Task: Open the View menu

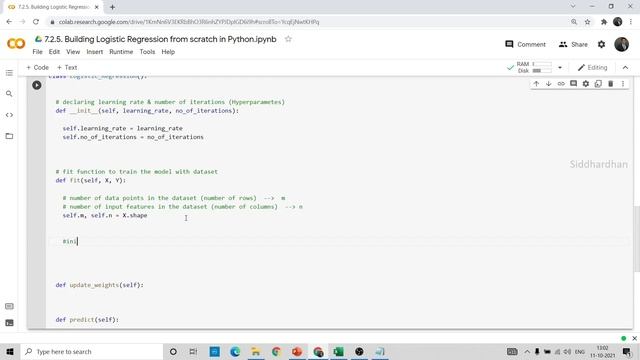Action: coord(73,52)
